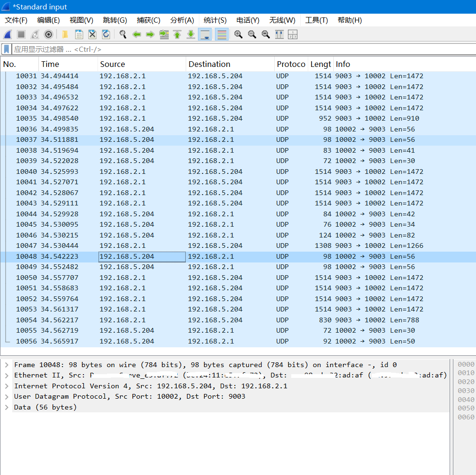The height and width of the screenshot is (475, 476).
Task: Reload this capture file
Action: click(x=106, y=34)
